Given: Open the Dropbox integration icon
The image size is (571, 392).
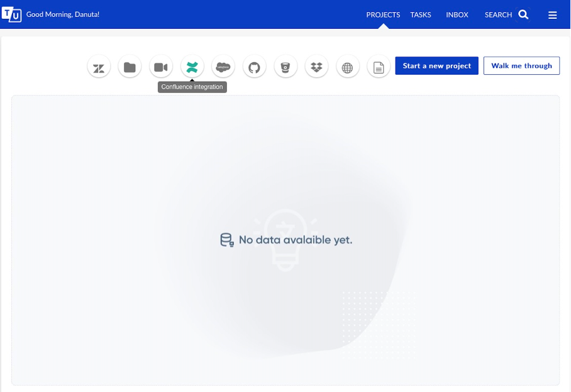Looking at the screenshot, I should pos(316,67).
